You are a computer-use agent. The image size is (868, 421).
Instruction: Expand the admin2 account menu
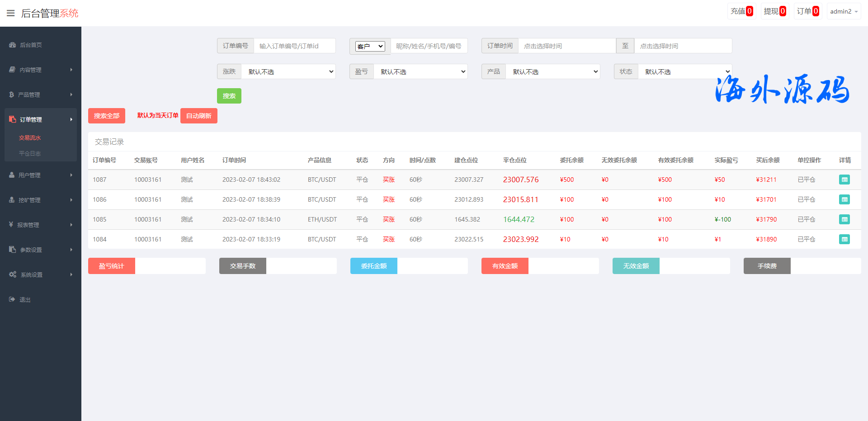click(x=844, y=11)
